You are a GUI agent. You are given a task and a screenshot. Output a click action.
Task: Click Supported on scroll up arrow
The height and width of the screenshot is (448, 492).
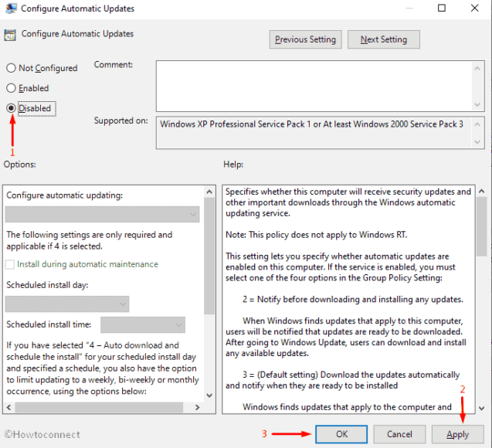coord(477,124)
